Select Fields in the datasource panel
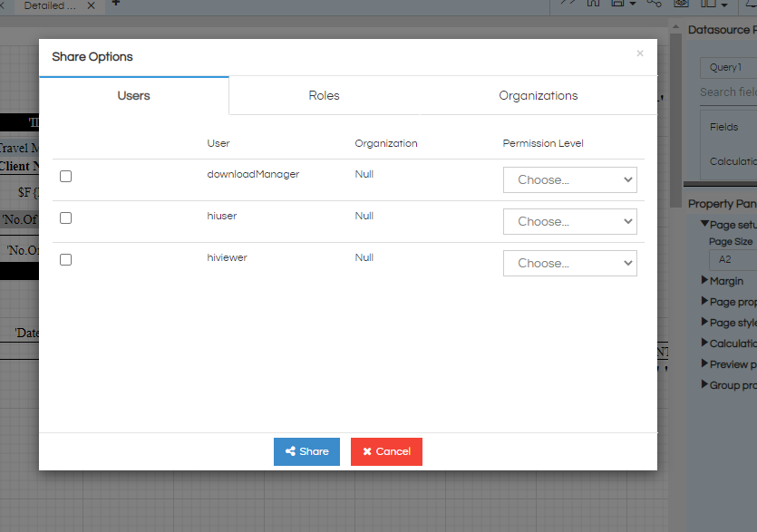757x532 pixels. [723, 127]
